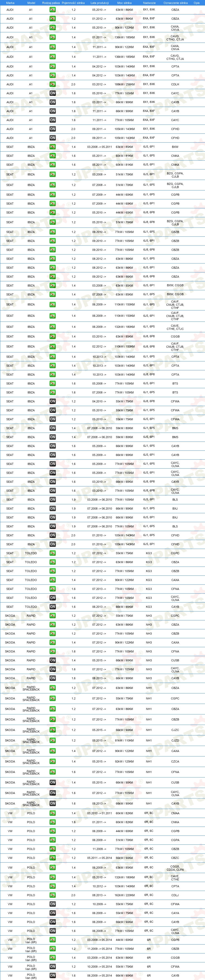
Task: Click the CAYA engine code cell
Action: pyautogui.click(x=175, y=913)
